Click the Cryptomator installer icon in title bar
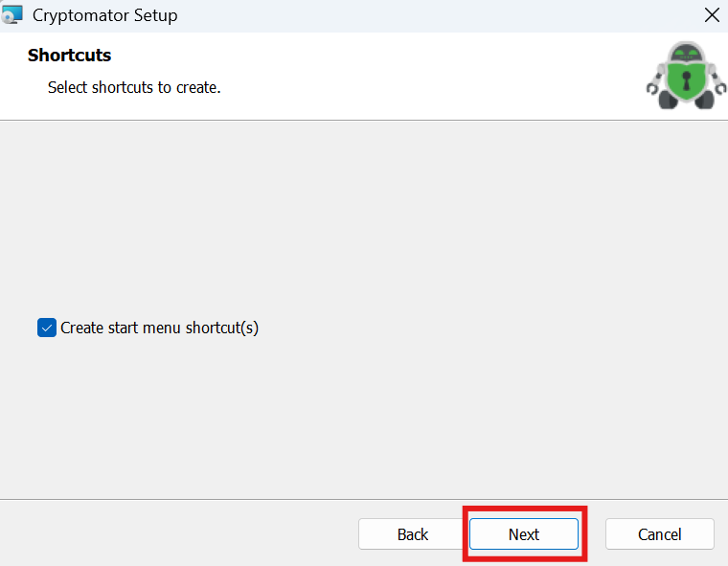This screenshot has width=728, height=566. pos(12,15)
